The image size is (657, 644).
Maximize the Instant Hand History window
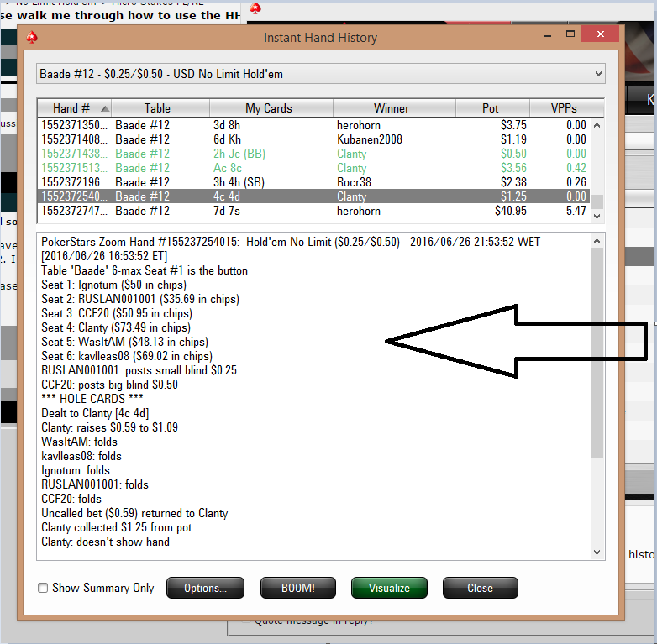tap(570, 34)
